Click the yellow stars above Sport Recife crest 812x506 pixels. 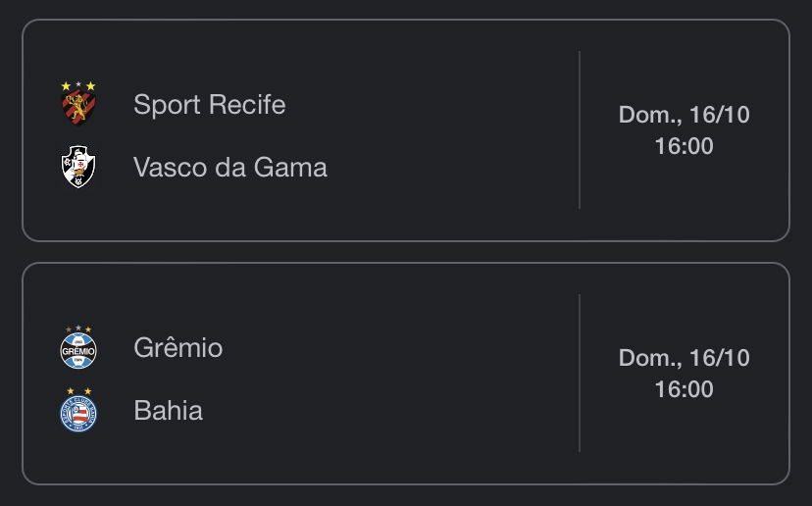(x=78, y=85)
